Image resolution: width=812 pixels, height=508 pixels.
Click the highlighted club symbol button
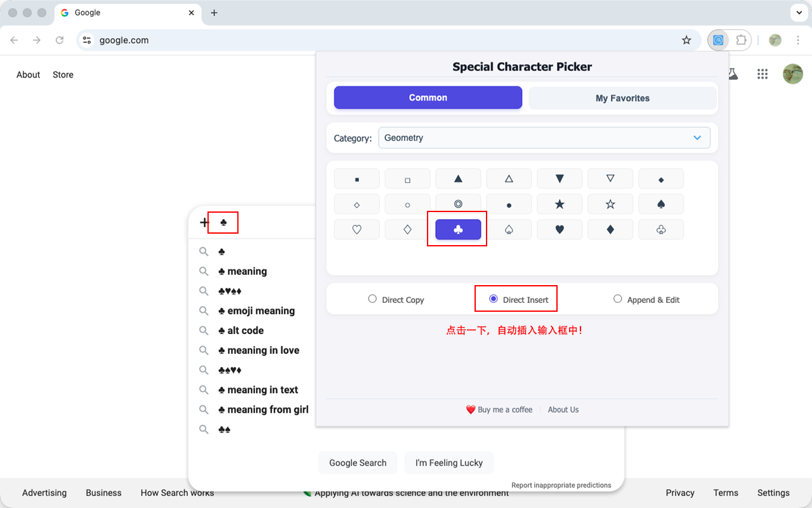click(x=458, y=229)
